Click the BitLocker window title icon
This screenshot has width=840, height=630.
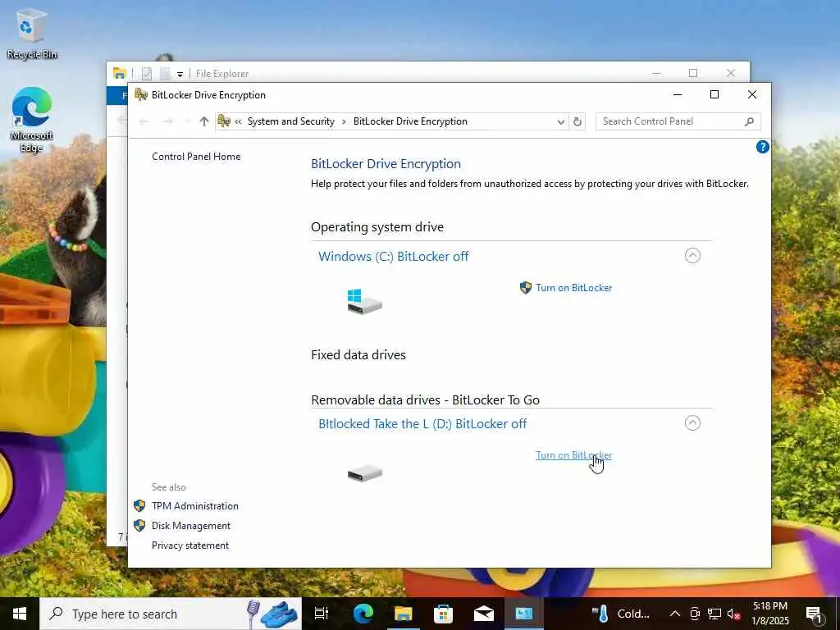tap(141, 95)
